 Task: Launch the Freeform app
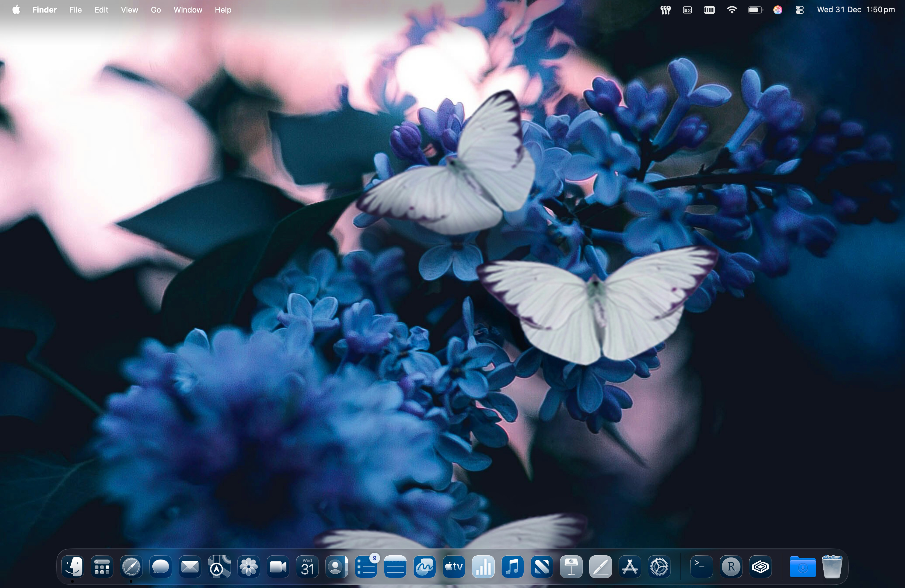[x=424, y=567]
